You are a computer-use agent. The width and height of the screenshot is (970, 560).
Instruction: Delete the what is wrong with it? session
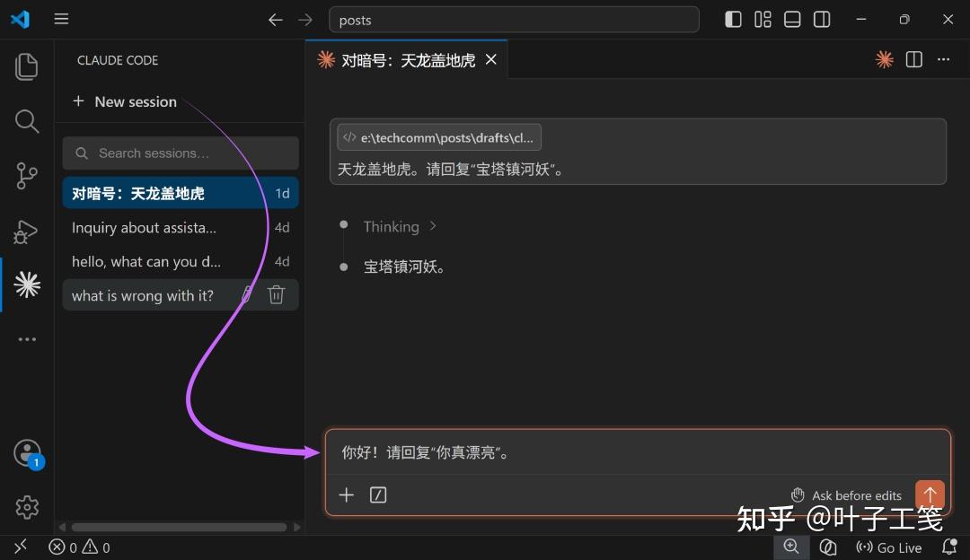277,295
